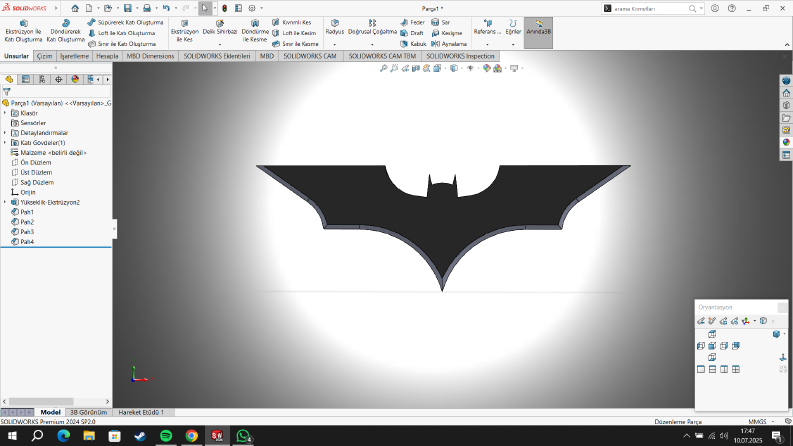Open dropdown arrow under Radyus
The height and width of the screenshot is (446, 793).
334,44
